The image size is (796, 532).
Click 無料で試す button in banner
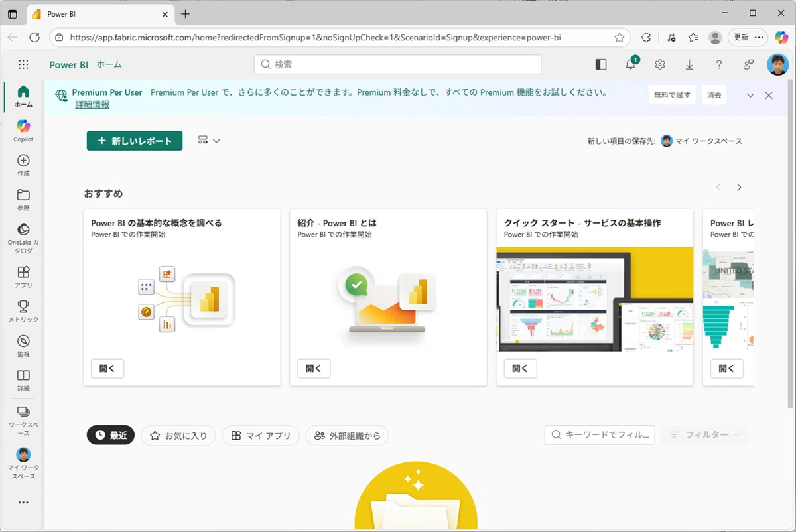672,96
